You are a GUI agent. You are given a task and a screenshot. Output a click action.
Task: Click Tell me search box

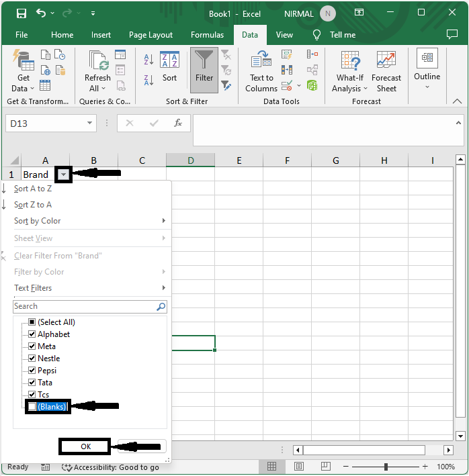click(x=342, y=35)
